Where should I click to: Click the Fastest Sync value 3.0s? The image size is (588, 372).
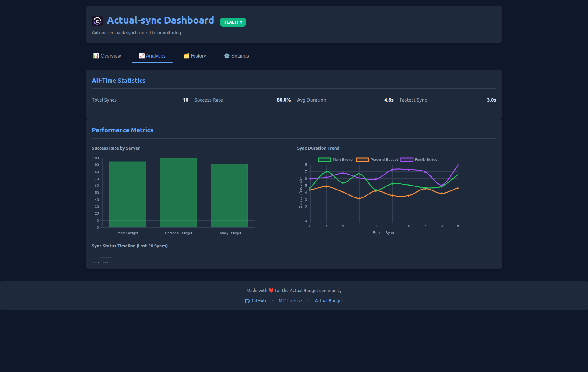[x=492, y=100]
